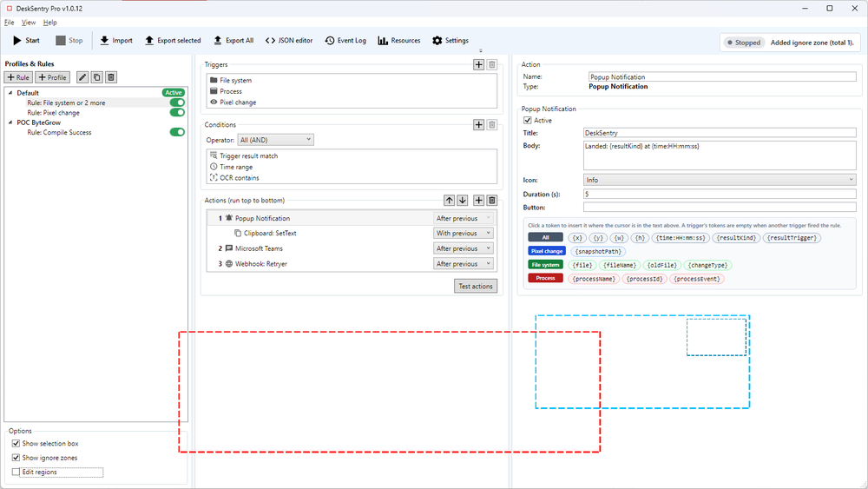
Task: Insert the {fileName} token
Action: tap(620, 265)
